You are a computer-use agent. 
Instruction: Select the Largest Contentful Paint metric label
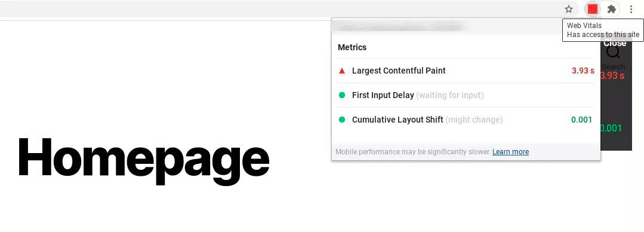click(x=399, y=71)
